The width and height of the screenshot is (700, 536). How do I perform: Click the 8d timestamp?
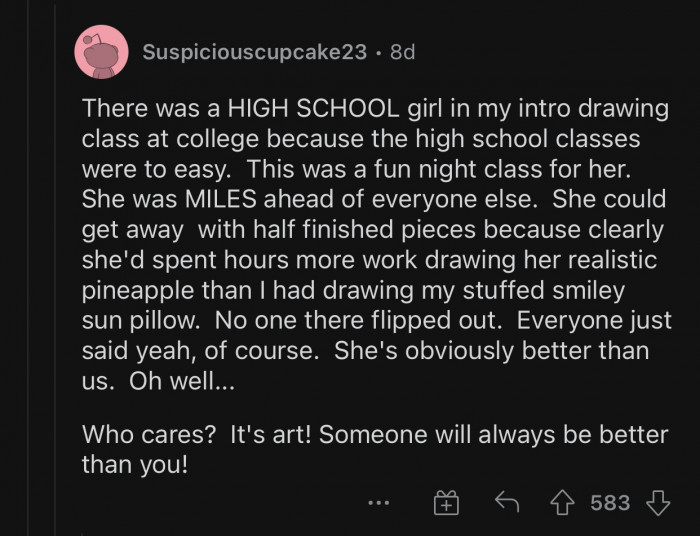[401, 52]
